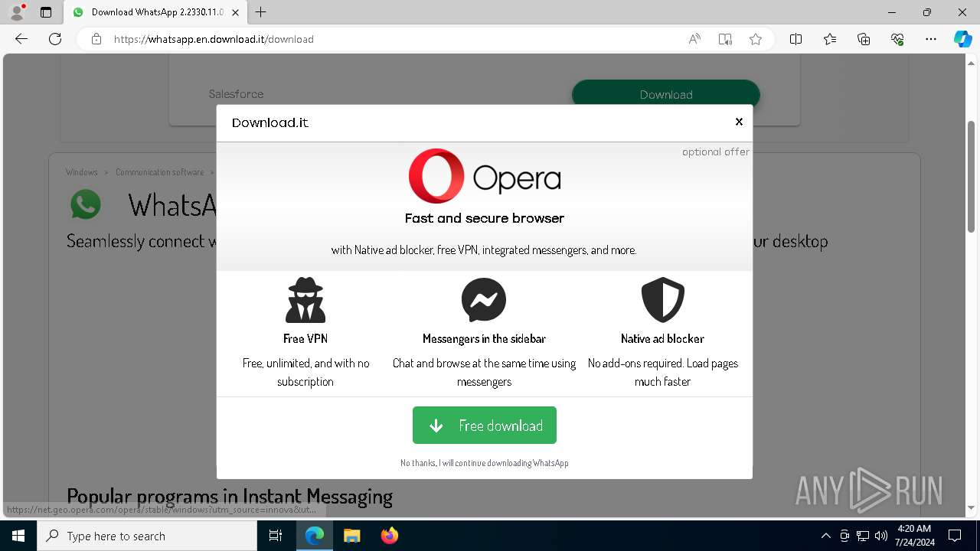The height and width of the screenshot is (551, 980).
Task: Show hidden system tray icons
Action: tap(825, 536)
